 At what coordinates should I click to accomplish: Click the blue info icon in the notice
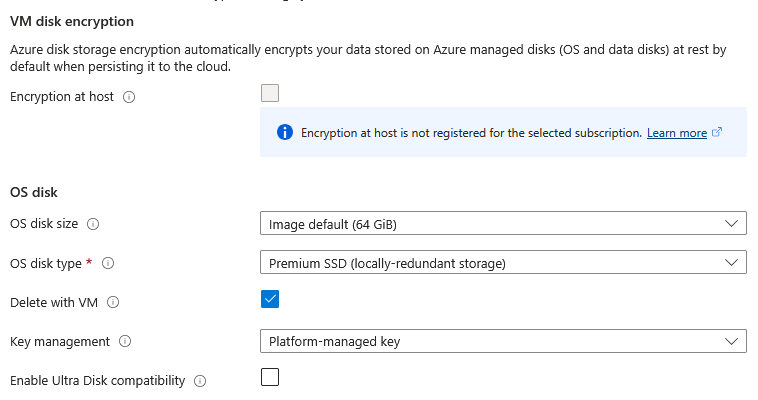tap(285, 132)
